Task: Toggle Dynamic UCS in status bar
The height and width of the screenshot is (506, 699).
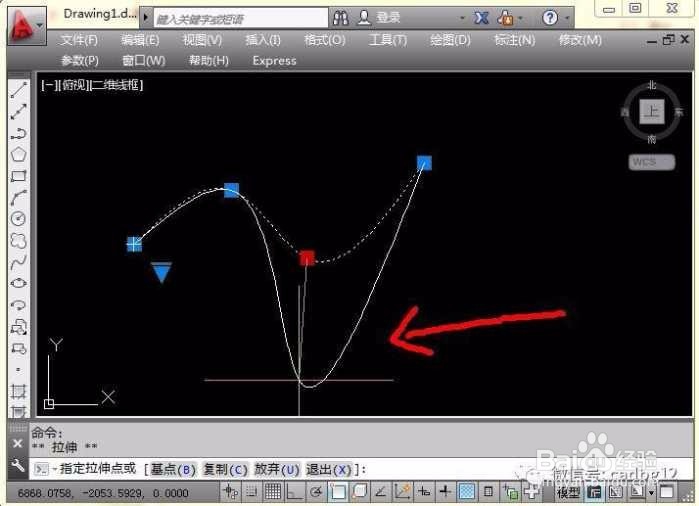Action: coord(402,492)
